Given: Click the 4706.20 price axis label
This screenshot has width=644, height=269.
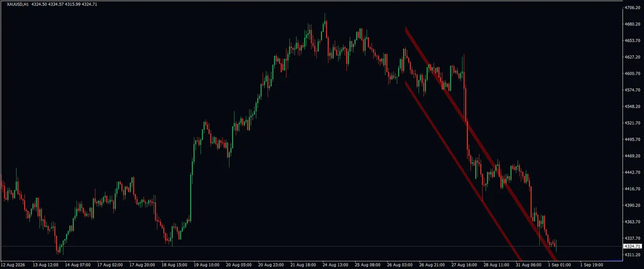Looking at the screenshot, I should (x=632, y=8).
